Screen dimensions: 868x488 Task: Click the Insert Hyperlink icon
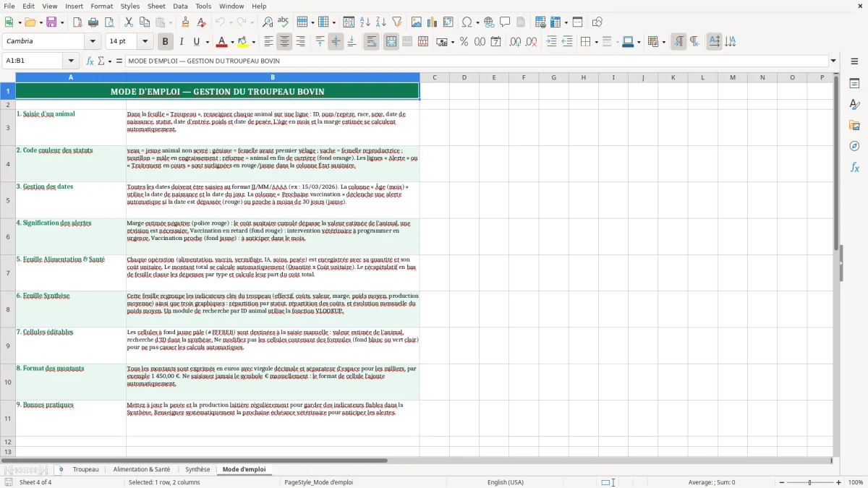489,22
